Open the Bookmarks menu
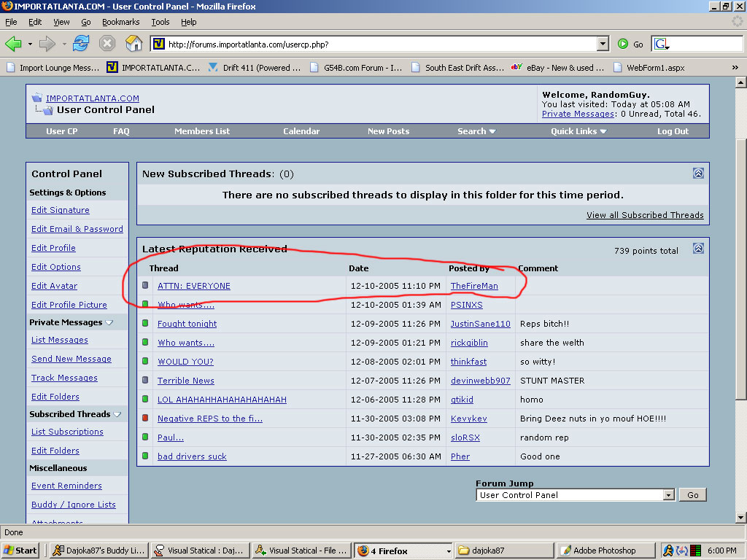 (x=120, y=23)
